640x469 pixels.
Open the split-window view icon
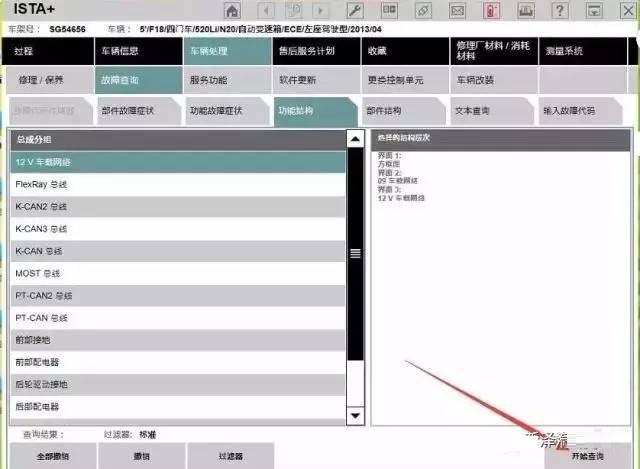click(389, 11)
